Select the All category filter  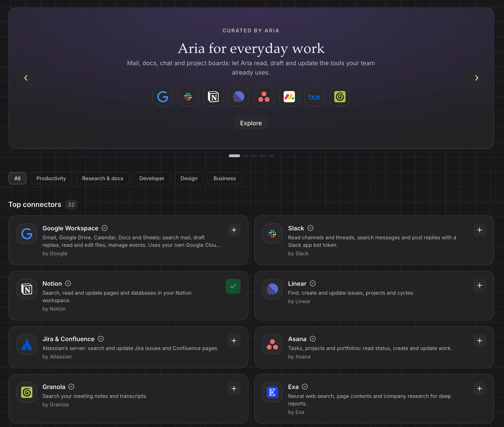17,178
